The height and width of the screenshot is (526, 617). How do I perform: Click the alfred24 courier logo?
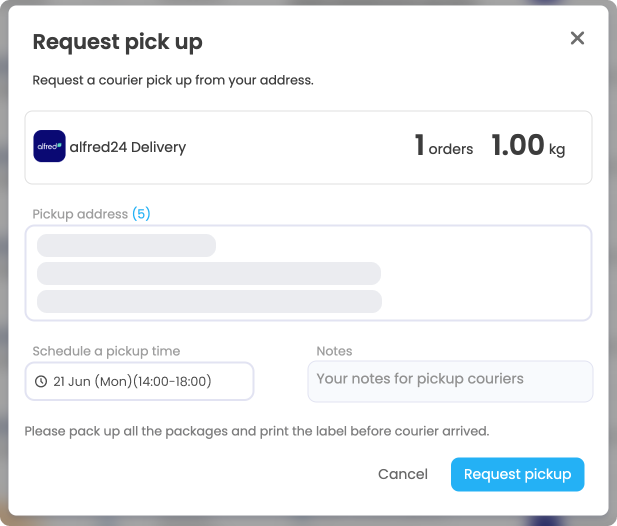(x=49, y=147)
